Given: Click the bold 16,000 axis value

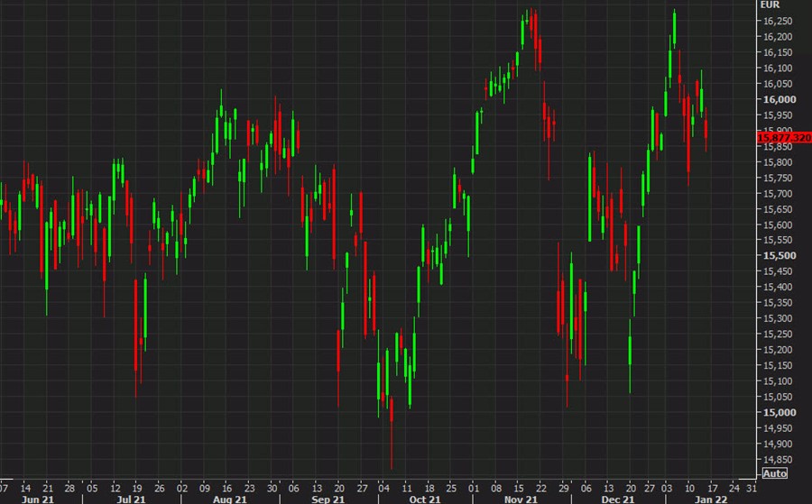Looking at the screenshot, I should click(780, 99).
